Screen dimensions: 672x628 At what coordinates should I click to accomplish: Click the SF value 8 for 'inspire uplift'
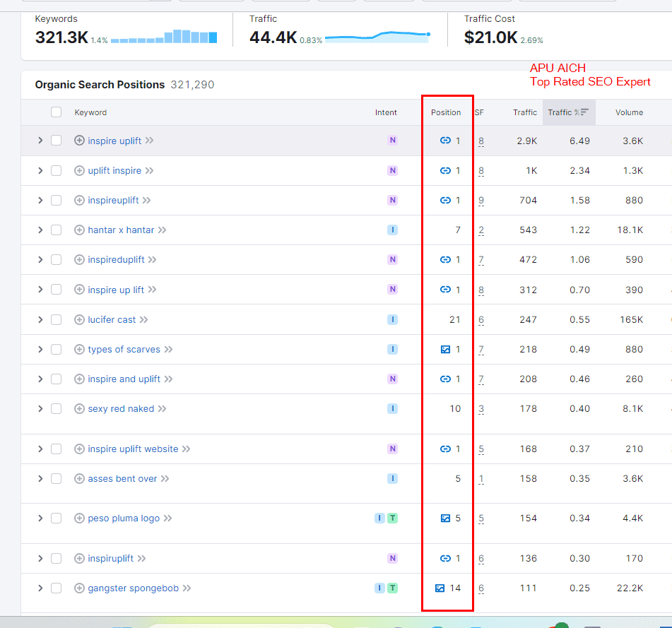coord(481,141)
